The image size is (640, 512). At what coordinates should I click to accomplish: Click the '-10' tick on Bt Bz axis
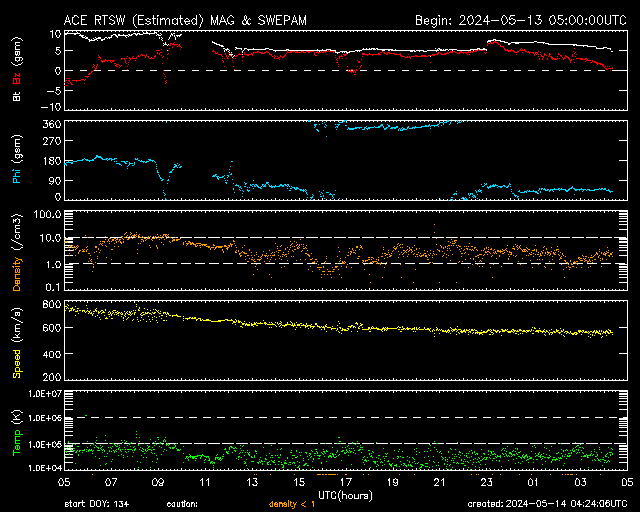(x=51, y=107)
